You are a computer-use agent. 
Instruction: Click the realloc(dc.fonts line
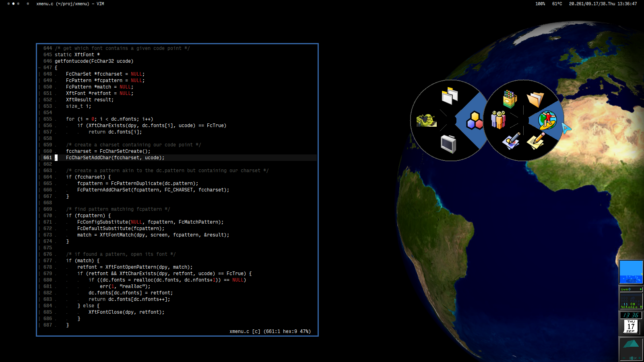(x=167, y=280)
